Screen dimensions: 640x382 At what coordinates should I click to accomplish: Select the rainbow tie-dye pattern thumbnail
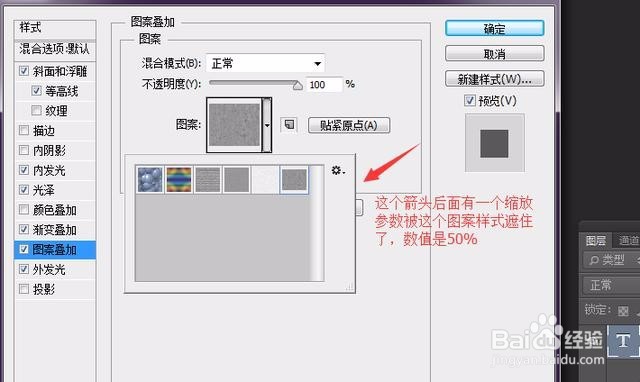pos(179,179)
